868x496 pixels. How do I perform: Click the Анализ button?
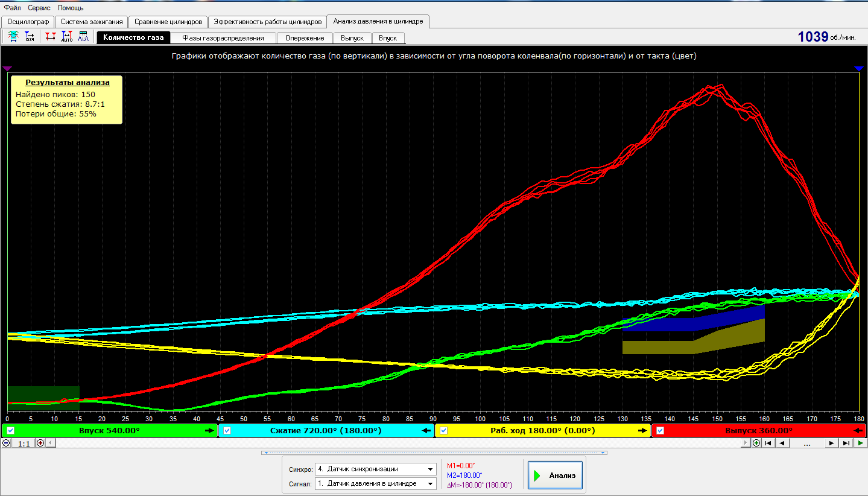click(x=555, y=475)
